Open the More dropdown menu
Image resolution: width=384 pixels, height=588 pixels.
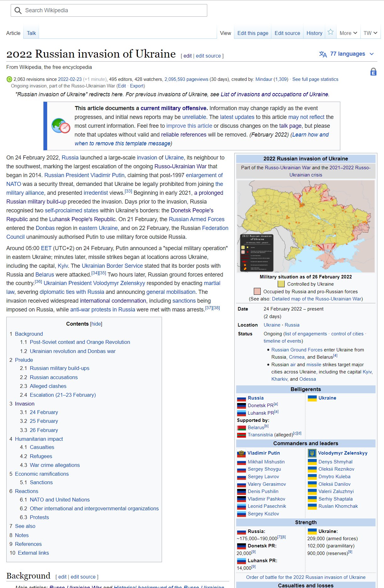(x=348, y=33)
